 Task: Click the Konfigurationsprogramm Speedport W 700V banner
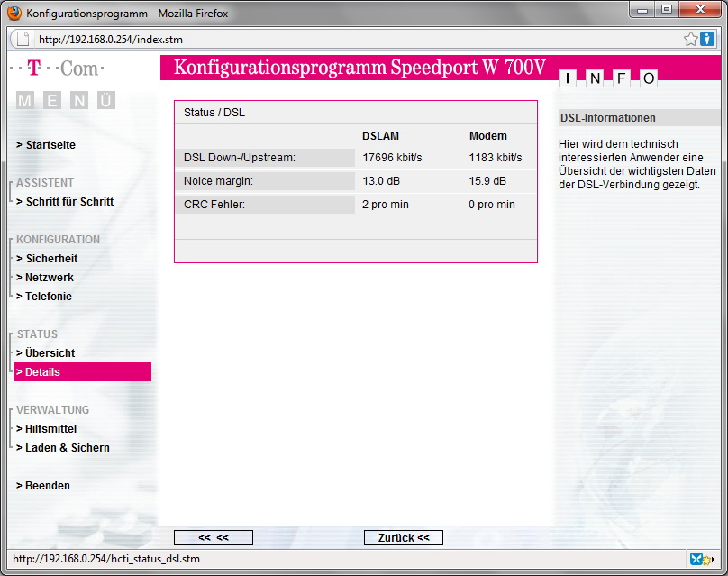(x=359, y=68)
